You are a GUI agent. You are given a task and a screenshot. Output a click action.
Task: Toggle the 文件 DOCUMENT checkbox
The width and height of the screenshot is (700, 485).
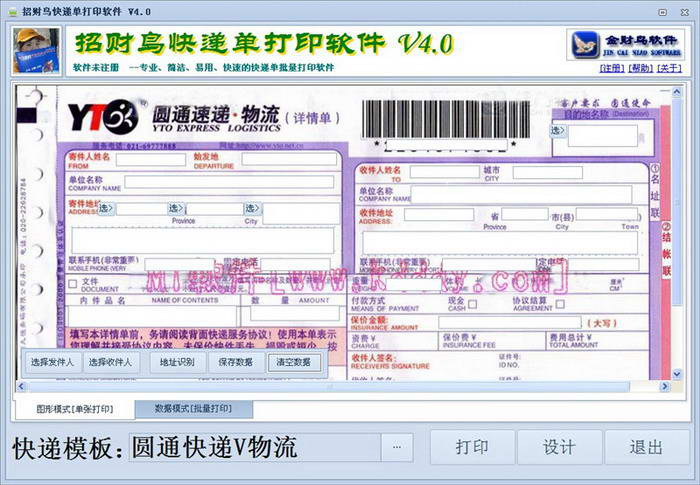(73, 284)
